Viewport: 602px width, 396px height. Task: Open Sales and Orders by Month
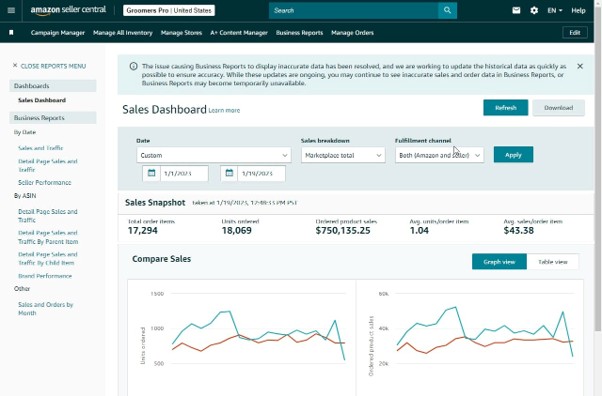click(x=45, y=309)
